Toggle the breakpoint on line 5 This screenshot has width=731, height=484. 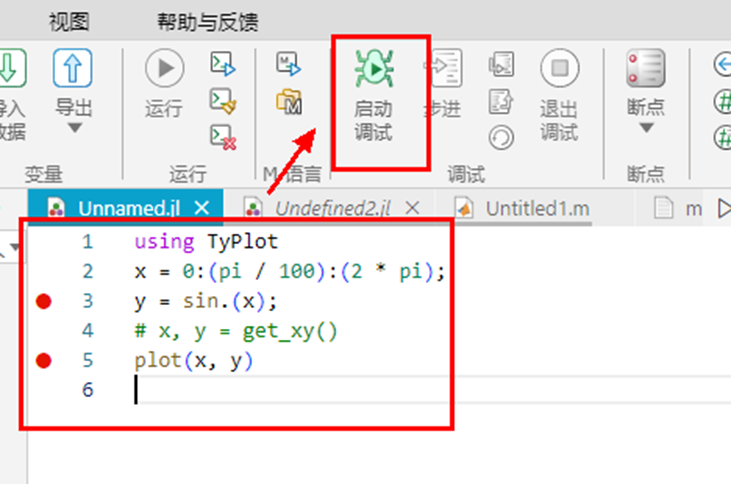tap(43, 360)
